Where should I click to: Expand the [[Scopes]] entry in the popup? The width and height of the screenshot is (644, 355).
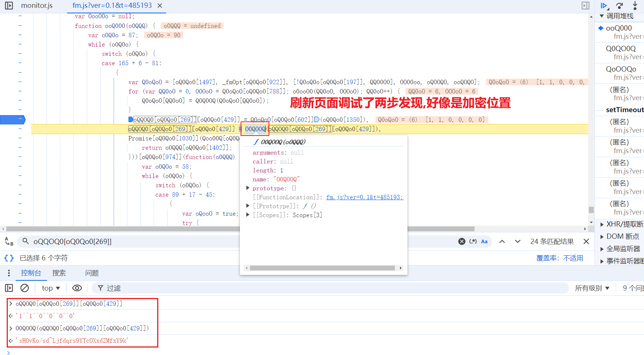(248, 215)
